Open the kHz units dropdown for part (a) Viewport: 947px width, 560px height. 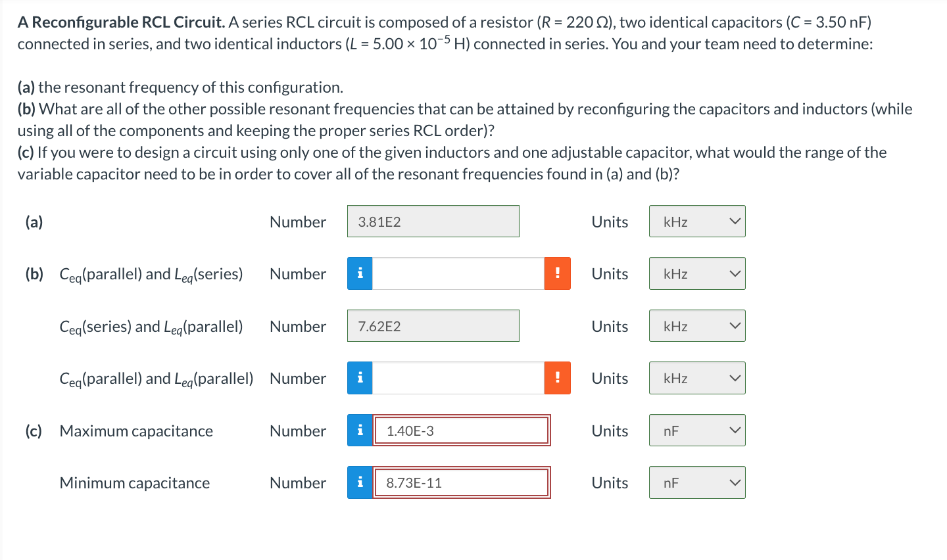click(x=696, y=222)
